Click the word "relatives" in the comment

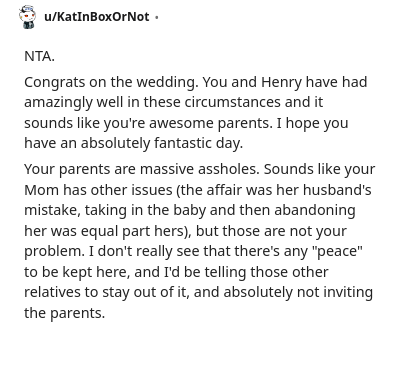click(52, 292)
